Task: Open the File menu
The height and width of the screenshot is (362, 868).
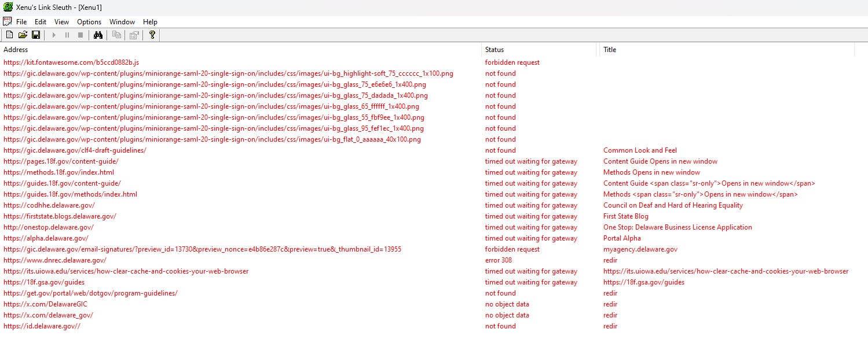Action: pos(21,22)
